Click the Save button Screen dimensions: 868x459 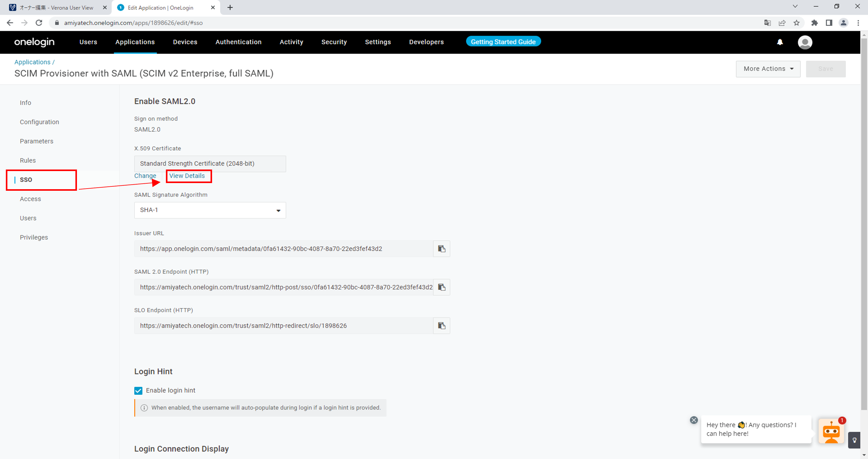coord(826,69)
